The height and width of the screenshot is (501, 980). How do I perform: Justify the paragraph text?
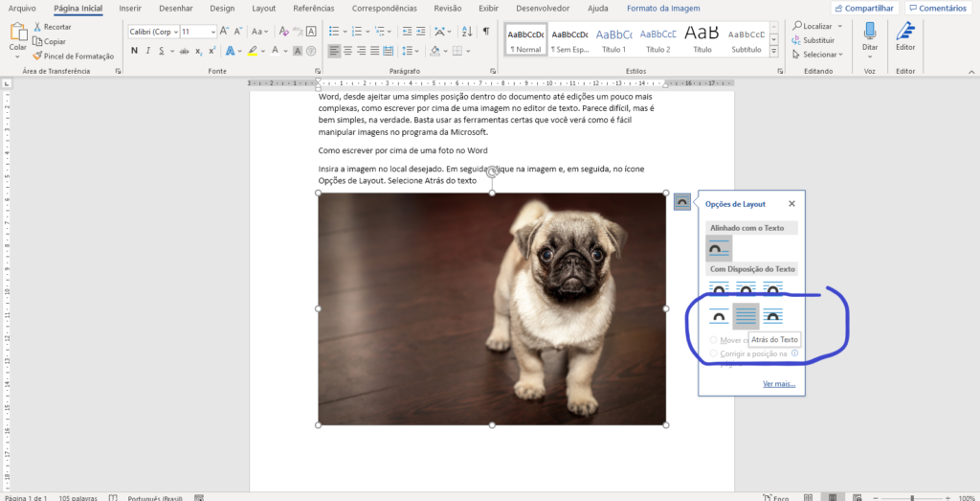click(375, 51)
